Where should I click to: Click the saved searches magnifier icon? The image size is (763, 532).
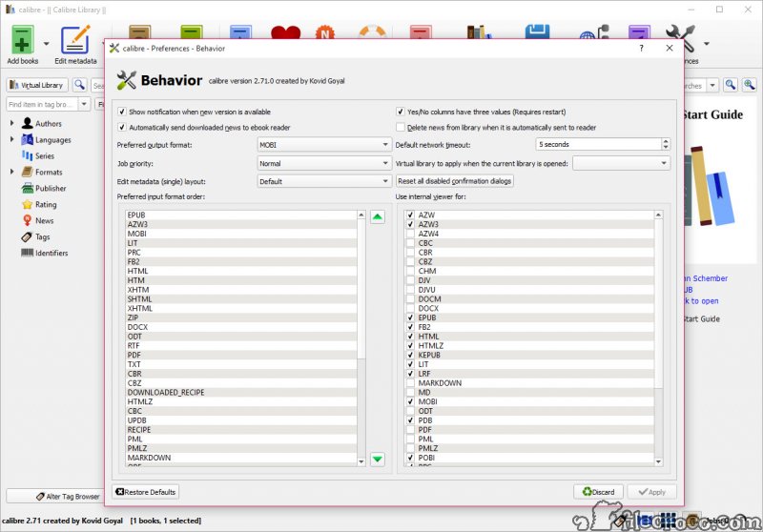731,85
